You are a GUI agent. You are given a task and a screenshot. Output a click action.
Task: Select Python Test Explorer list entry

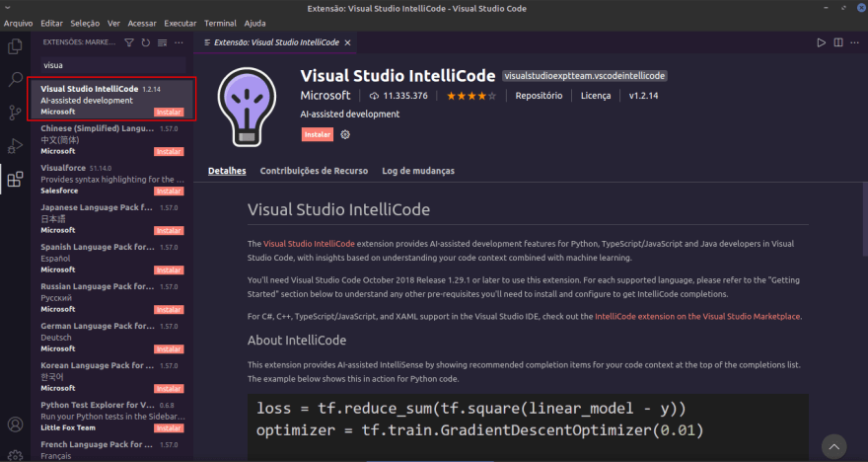click(x=111, y=416)
